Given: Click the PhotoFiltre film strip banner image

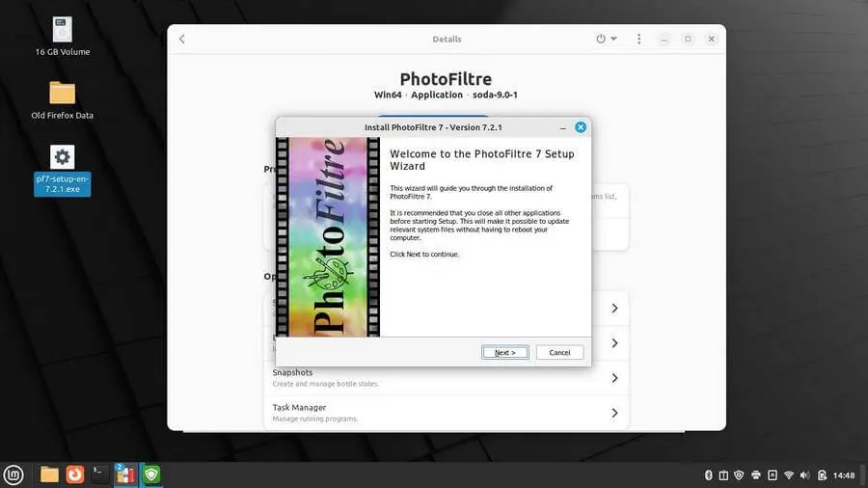Looking at the screenshot, I should pyautogui.click(x=328, y=237).
